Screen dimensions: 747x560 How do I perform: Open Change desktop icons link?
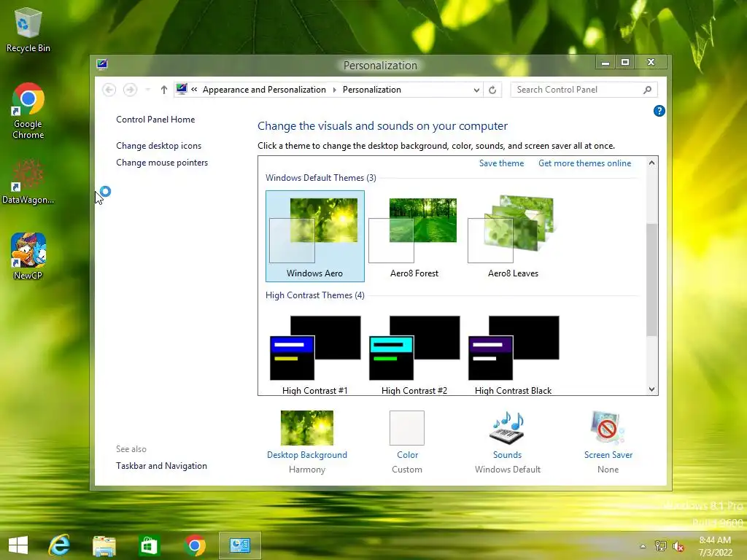158,146
